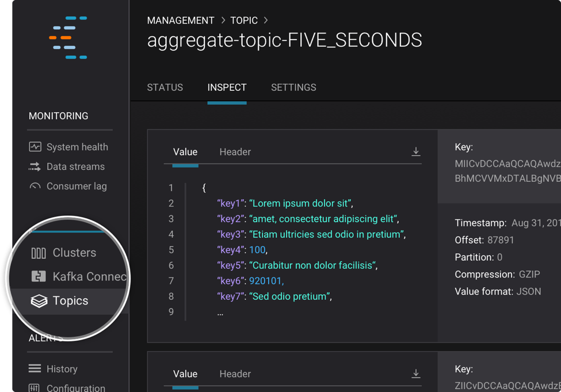
Task: Click the Confluent logo icon
Action: tap(68, 37)
